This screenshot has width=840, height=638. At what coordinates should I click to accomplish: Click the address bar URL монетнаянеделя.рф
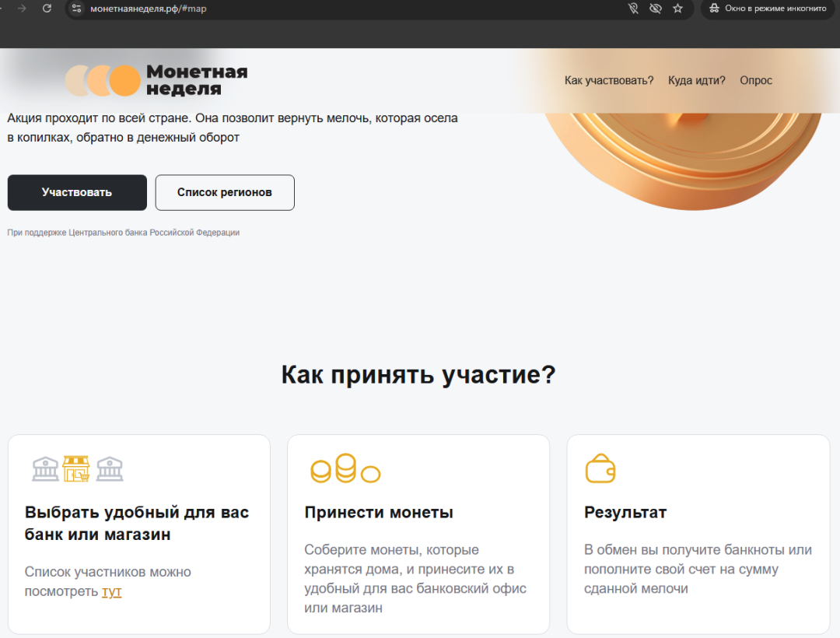click(x=148, y=9)
